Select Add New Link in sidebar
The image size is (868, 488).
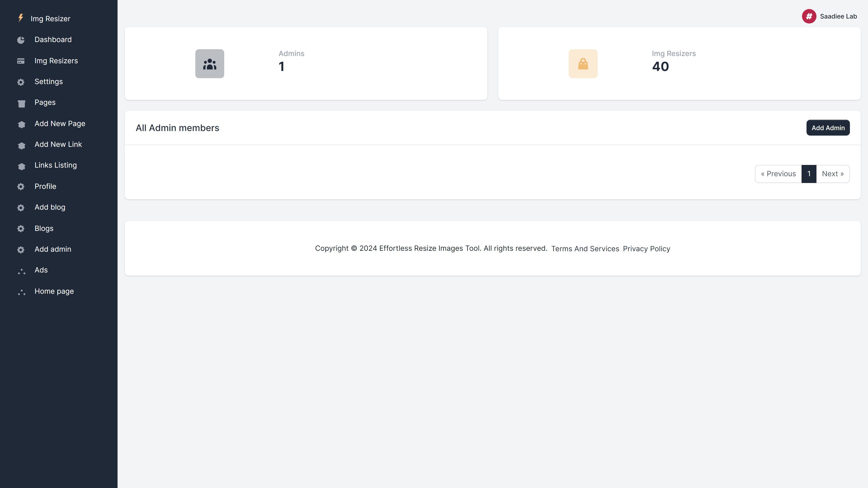[x=58, y=144]
